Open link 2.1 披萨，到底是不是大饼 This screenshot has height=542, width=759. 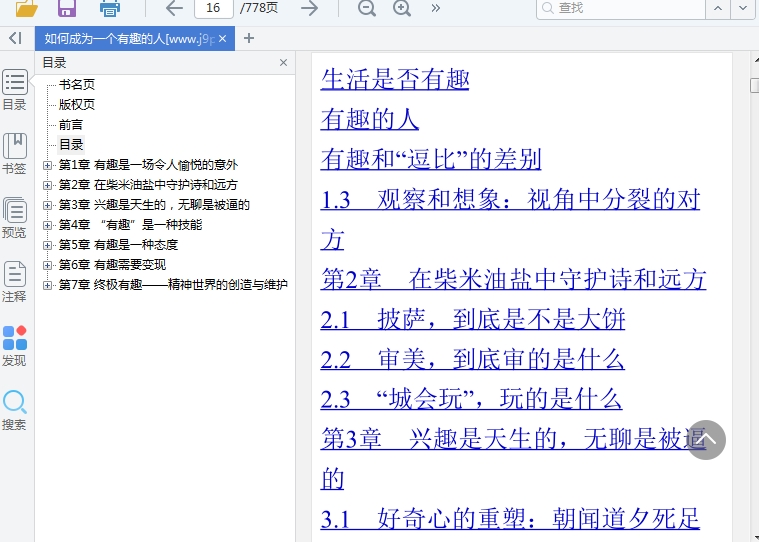point(472,319)
